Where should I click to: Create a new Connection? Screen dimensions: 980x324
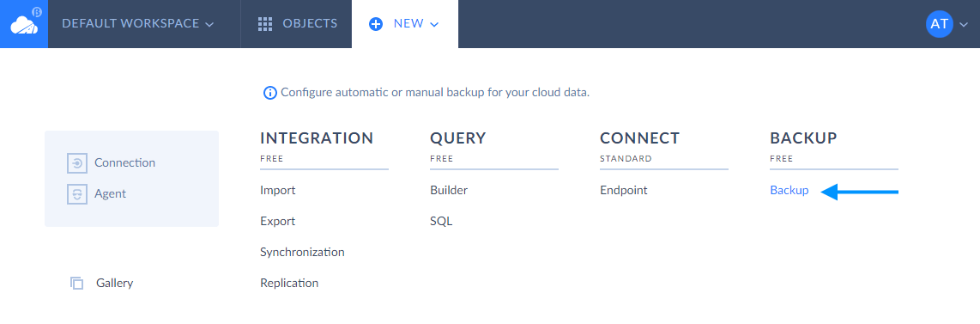point(124,162)
